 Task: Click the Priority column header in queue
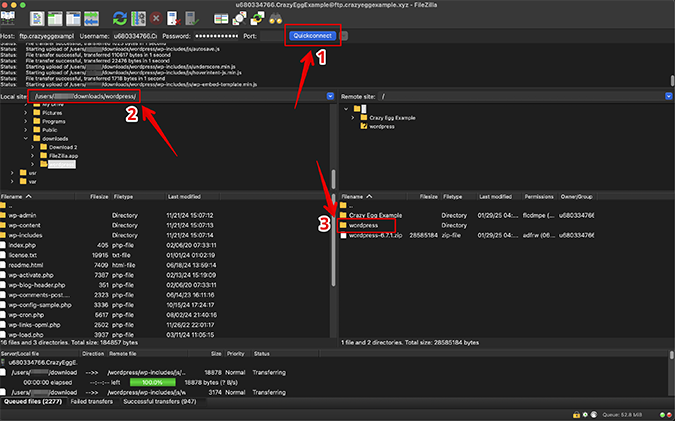[236, 353]
